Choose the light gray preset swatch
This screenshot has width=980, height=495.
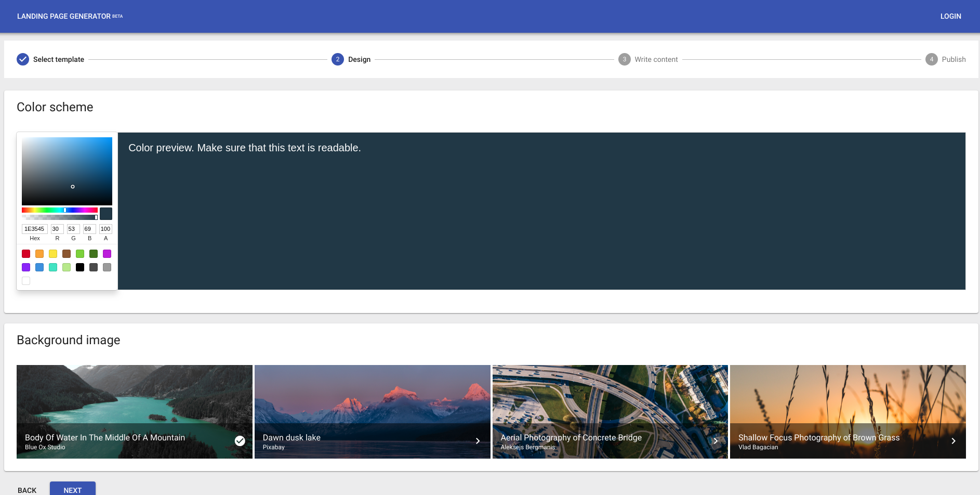(107, 267)
